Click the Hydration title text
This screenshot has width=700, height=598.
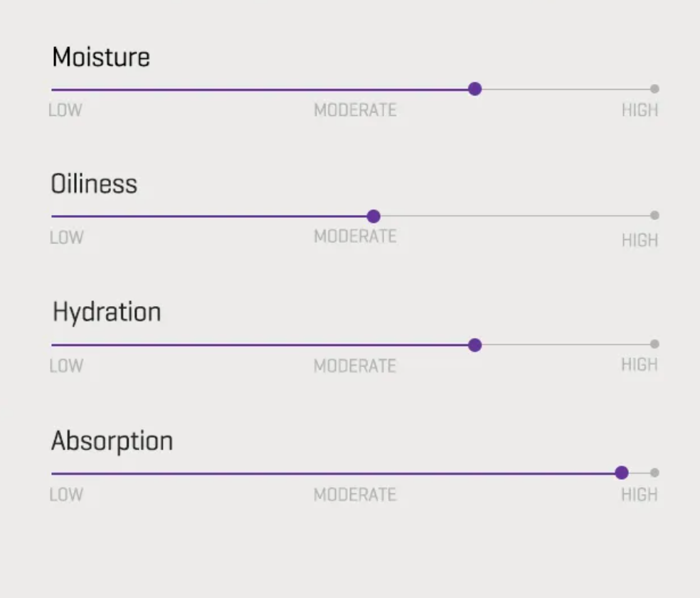click(x=106, y=312)
